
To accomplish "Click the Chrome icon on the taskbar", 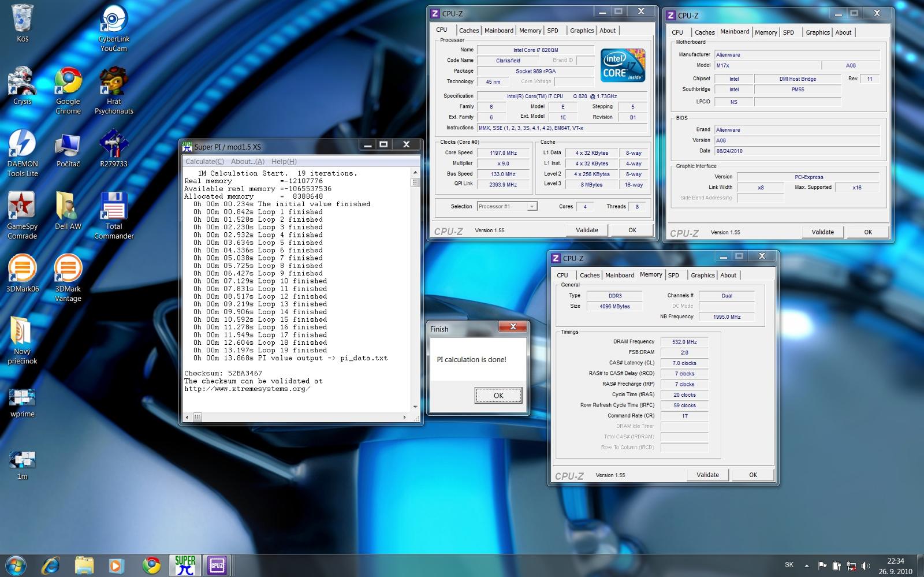I will 151,565.
